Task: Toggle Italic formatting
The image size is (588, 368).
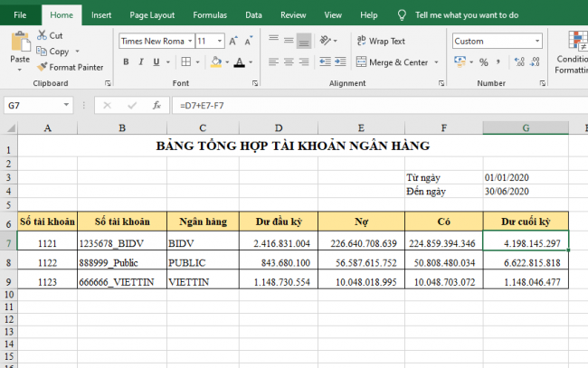Action: tap(142, 62)
